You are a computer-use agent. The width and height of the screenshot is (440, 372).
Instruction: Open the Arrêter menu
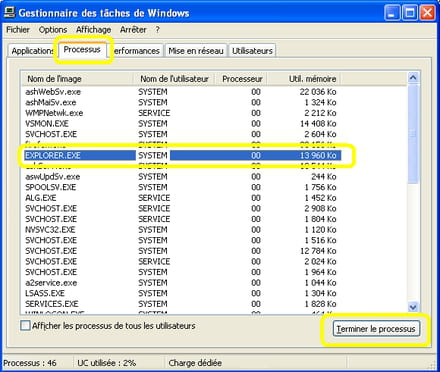133,30
